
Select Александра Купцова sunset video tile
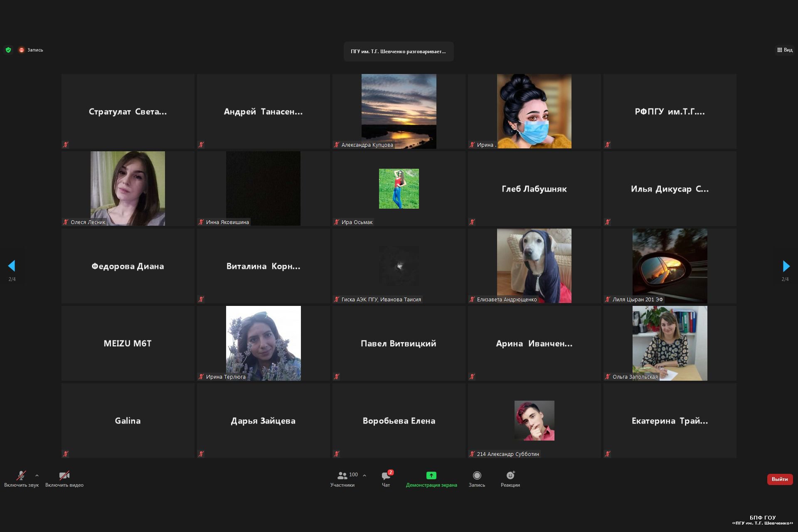coord(399,111)
